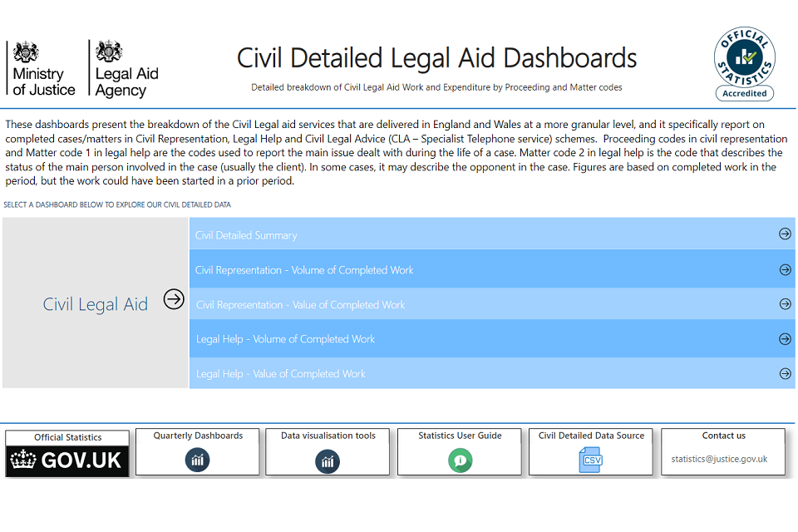This screenshot has height=532, width=798.
Task: Click the Quarterly Dashboards chart icon
Action: [198, 460]
